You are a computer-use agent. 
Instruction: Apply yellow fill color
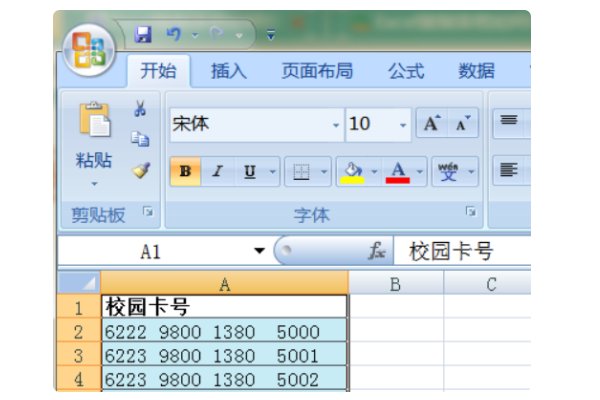click(352, 171)
